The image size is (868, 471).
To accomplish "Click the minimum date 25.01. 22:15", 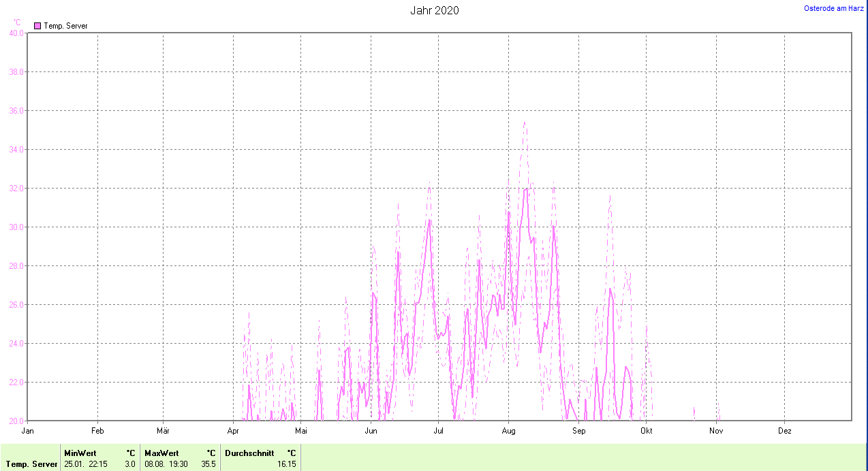I will pos(85,464).
